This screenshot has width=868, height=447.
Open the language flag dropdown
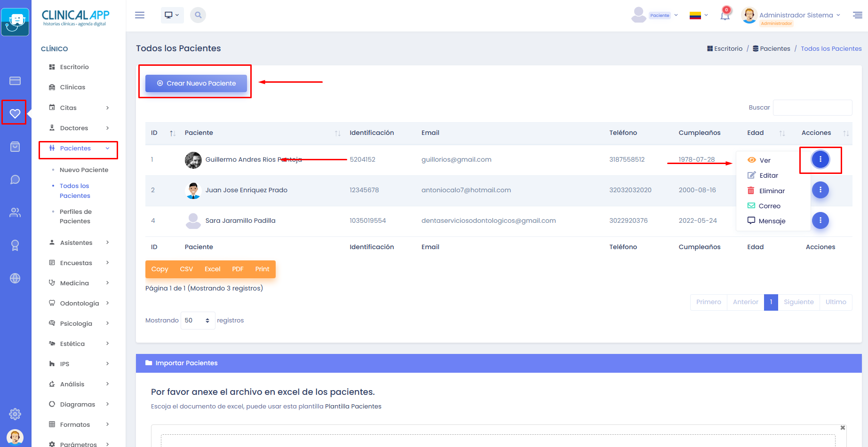699,16
